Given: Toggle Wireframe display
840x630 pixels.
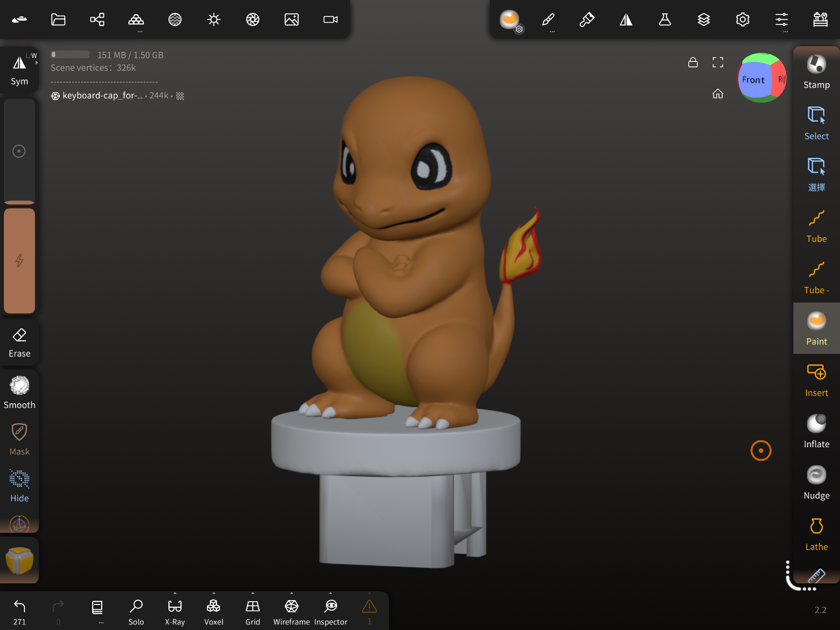Looking at the screenshot, I should pyautogui.click(x=291, y=611).
